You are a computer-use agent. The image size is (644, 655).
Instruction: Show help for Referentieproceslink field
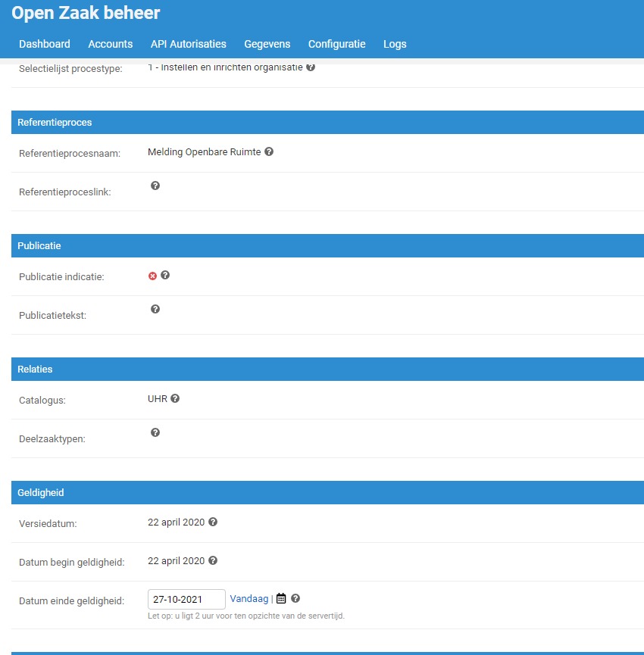pyautogui.click(x=155, y=186)
